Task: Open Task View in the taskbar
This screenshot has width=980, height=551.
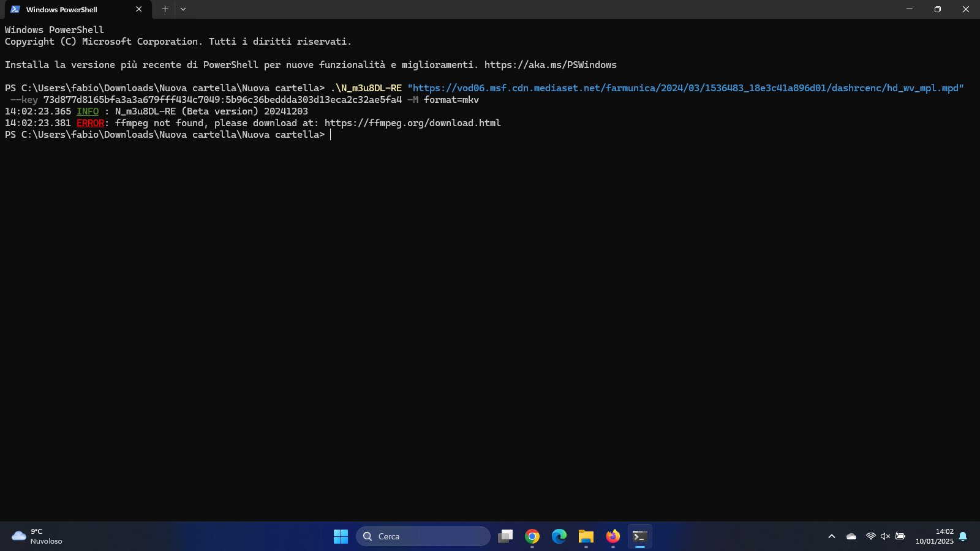Action: click(505, 536)
